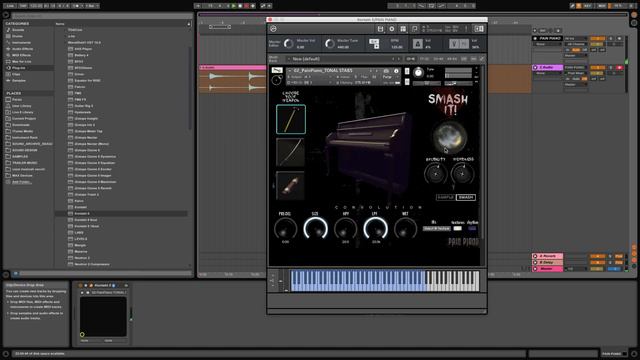Click the instrument snapshot camera icon

(x=386, y=71)
